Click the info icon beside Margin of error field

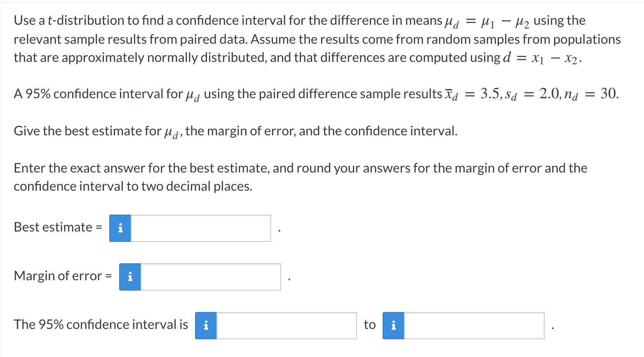point(129,277)
